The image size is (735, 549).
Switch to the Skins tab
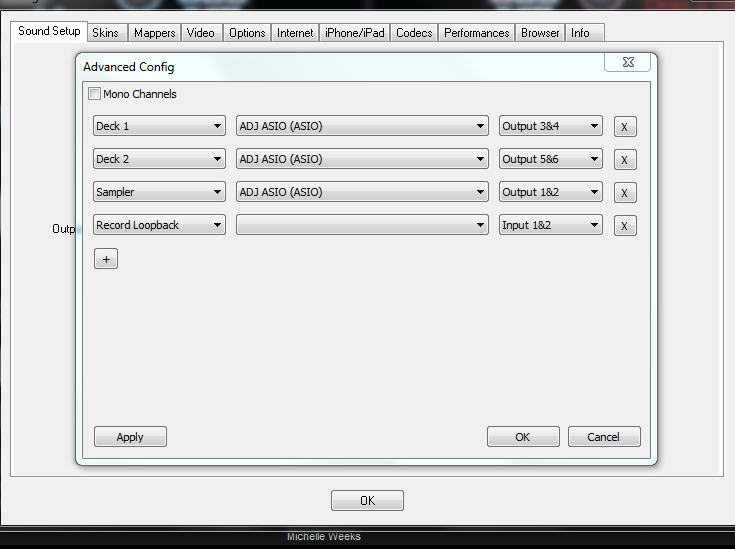(x=105, y=33)
